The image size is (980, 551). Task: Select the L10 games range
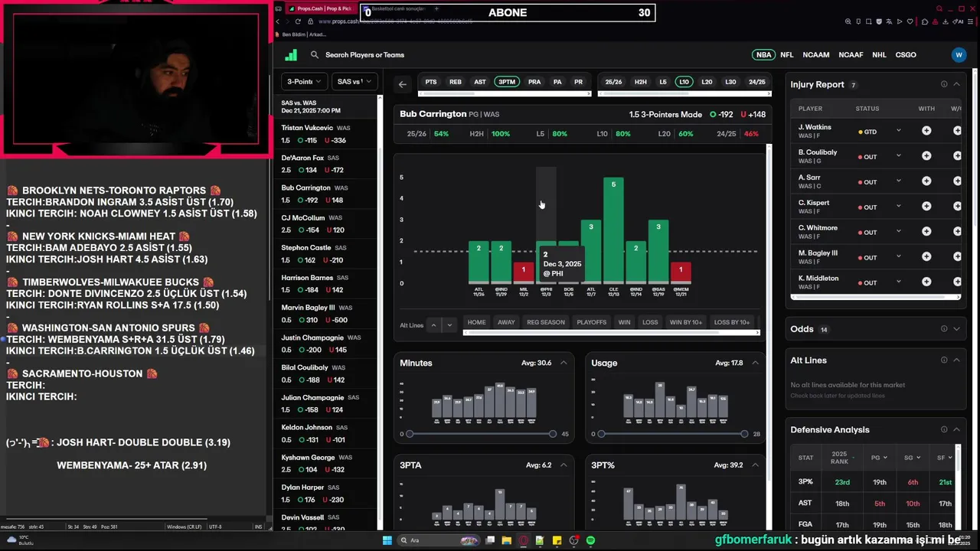[x=684, y=82]
